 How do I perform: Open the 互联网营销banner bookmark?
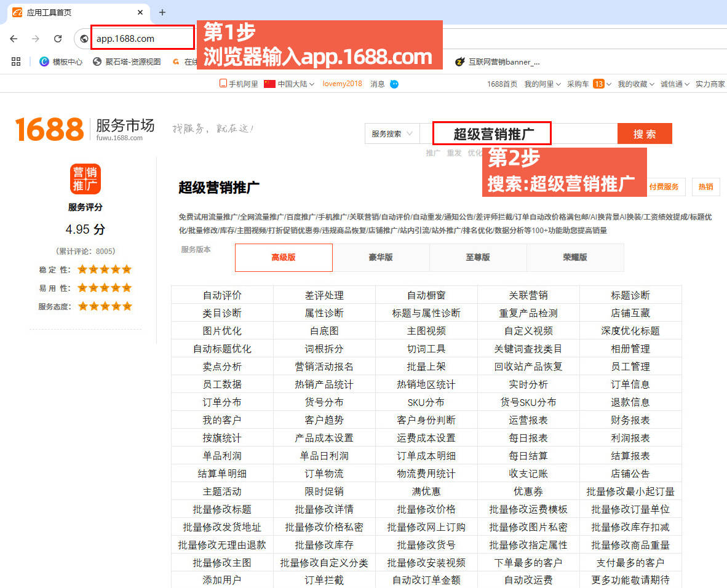(x=498, y=62)
